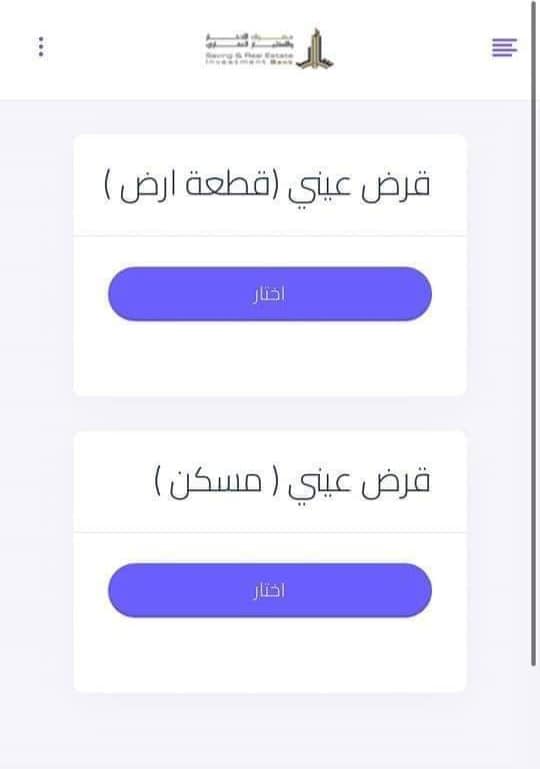This screenshot has height=769, width=540.
Task: Click the golden tower building emblem
Action: pos(315,49)
